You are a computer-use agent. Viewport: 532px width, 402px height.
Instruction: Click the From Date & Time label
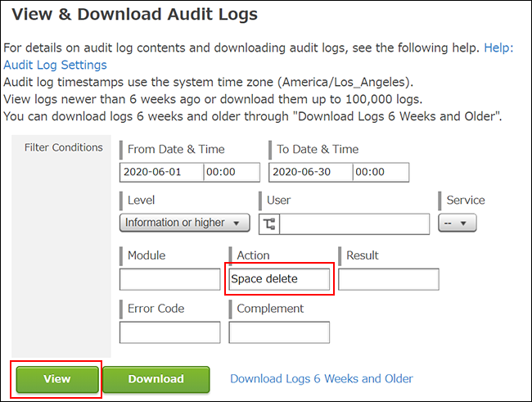[x=176, y=149]
